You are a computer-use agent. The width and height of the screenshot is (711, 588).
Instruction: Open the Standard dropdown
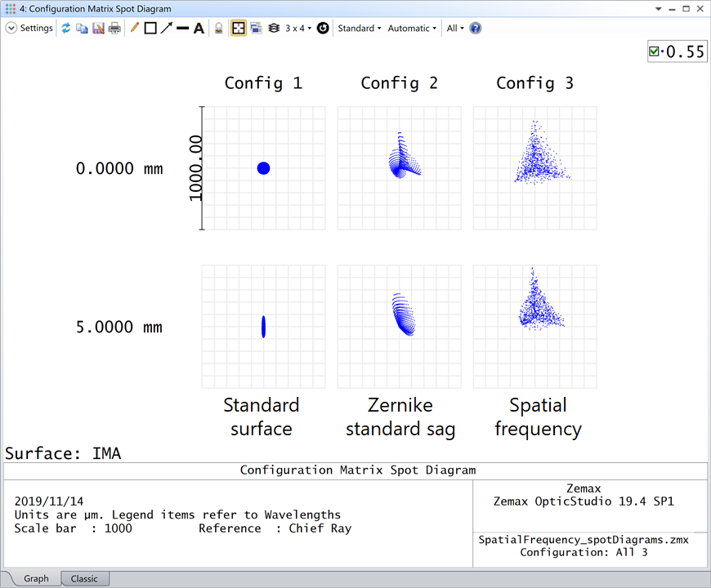360,28
